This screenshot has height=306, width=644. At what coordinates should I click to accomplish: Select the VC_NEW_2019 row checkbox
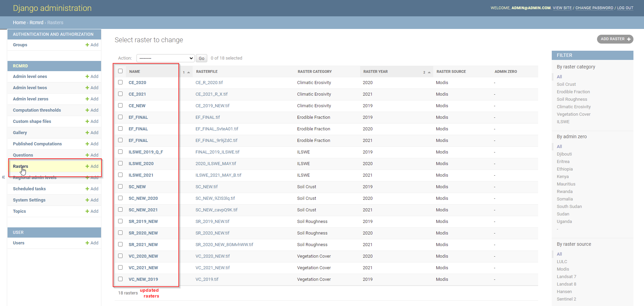[120, 279]
